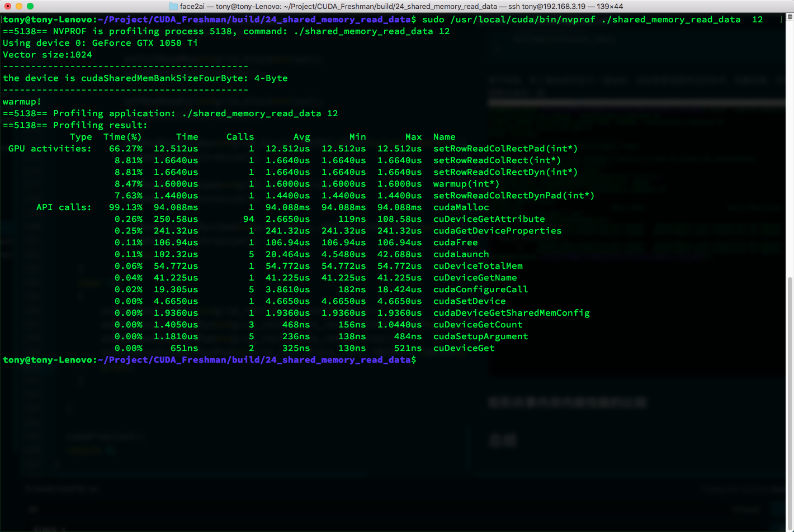Click the NVPROF is profiling process line
Viewport: 794px width, 532px height.
(226, 31)
